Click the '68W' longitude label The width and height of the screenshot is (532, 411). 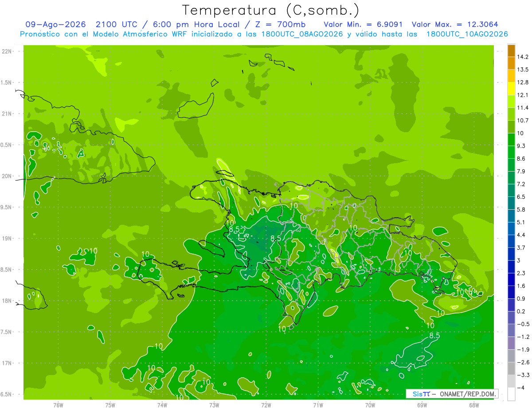tap(473, 404)
